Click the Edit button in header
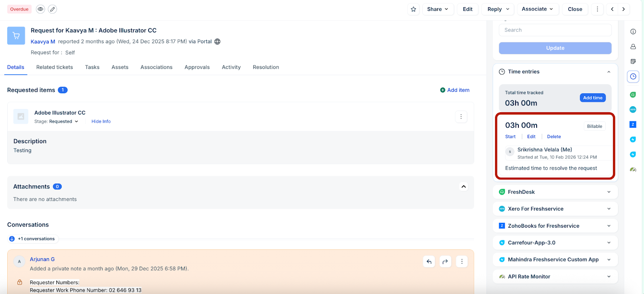This screenshot has width=644, height=294. 468,9
